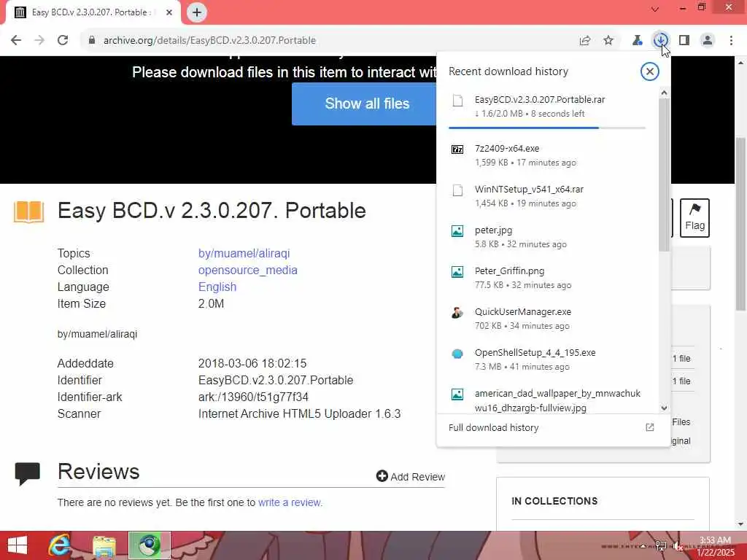Image resolution: width=747 pixels, height=560 pixels.
Task: Open peter.jpg download entry
Action: click(547, 237)
